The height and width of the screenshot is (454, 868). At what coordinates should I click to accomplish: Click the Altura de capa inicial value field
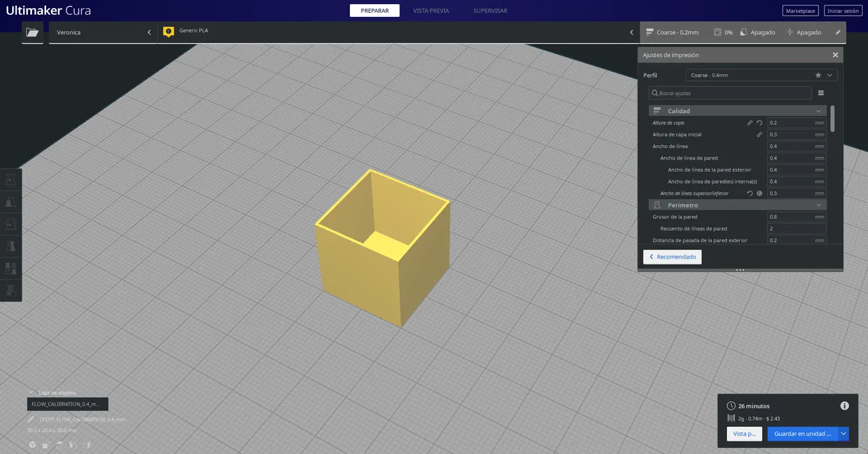(797, 134)
